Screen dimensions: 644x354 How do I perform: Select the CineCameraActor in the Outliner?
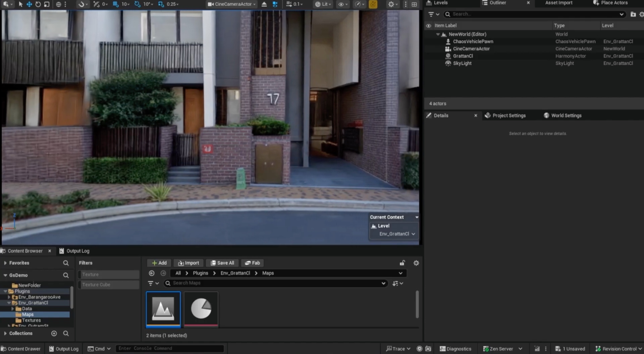[471, 49]
